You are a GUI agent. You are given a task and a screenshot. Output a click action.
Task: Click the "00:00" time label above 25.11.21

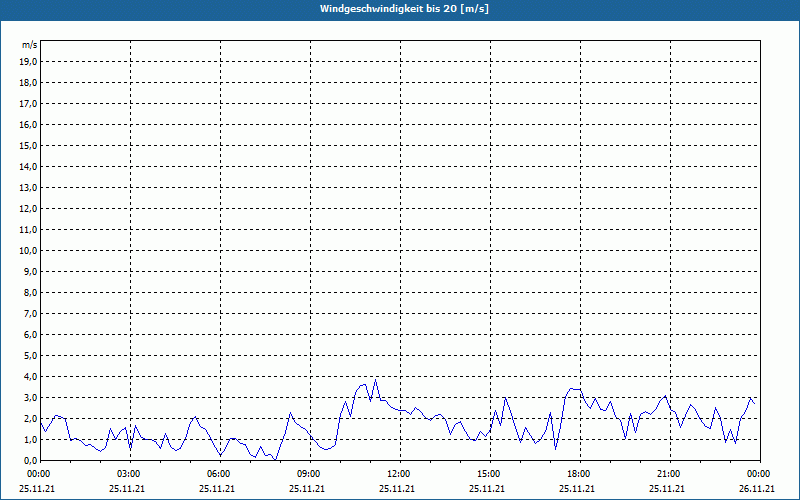point(38,474)
